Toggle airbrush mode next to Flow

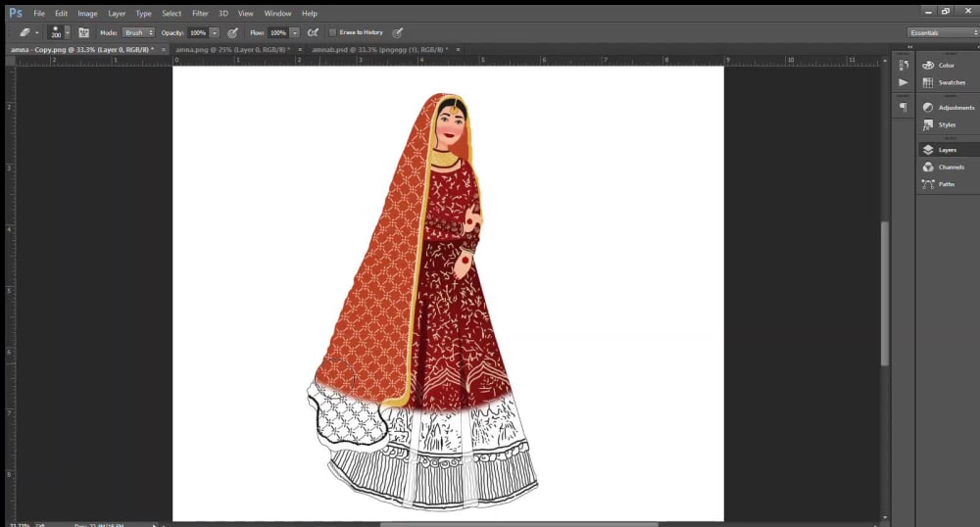[x=313, y=32]
